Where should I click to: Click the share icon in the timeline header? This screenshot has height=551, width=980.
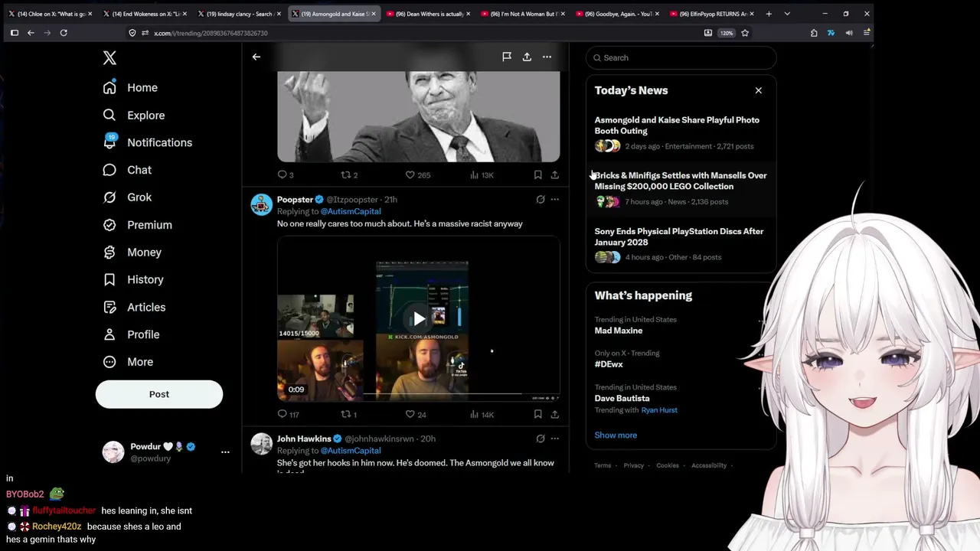click(x=527, y=57)
